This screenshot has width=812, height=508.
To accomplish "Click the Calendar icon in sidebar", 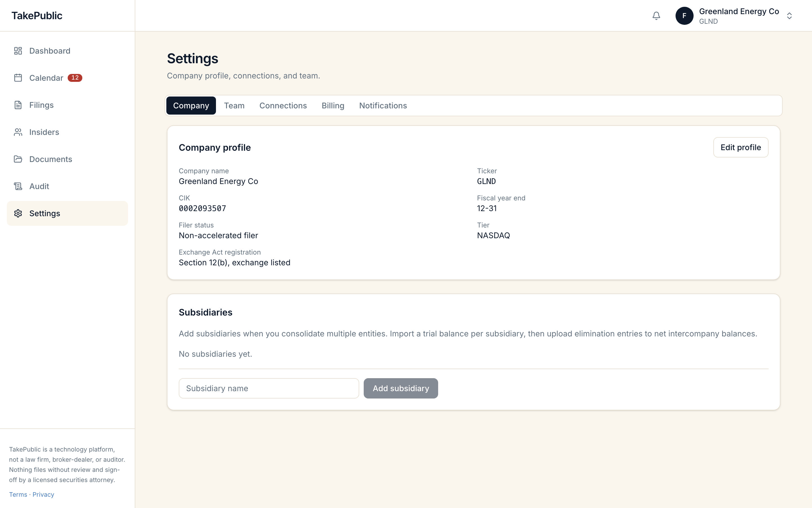I will [18, 78].
